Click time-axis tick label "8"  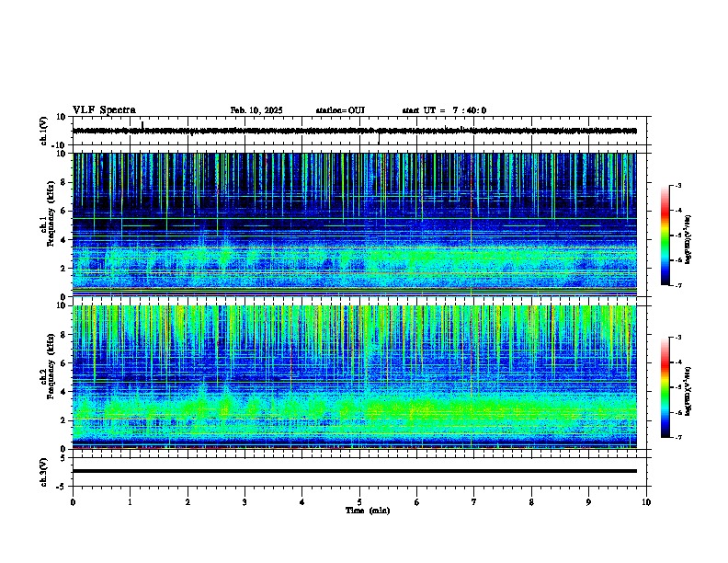(531, 502)
